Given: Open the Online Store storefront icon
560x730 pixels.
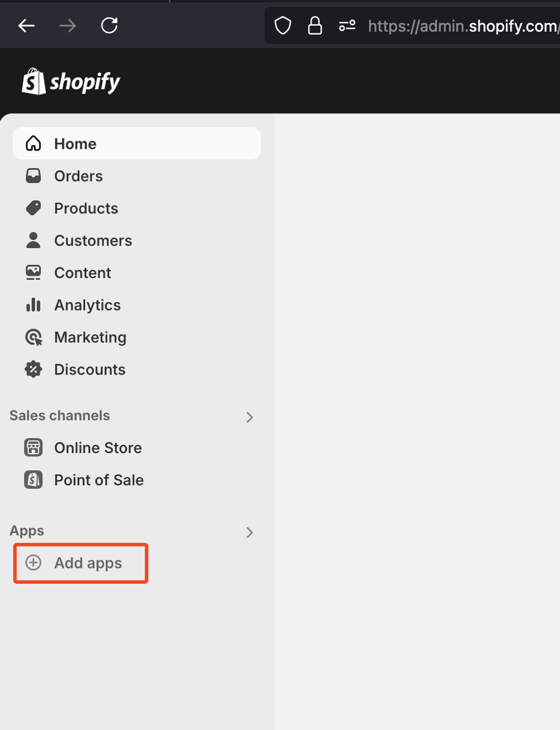Looking at the screenshot, I should pos(33,447).
